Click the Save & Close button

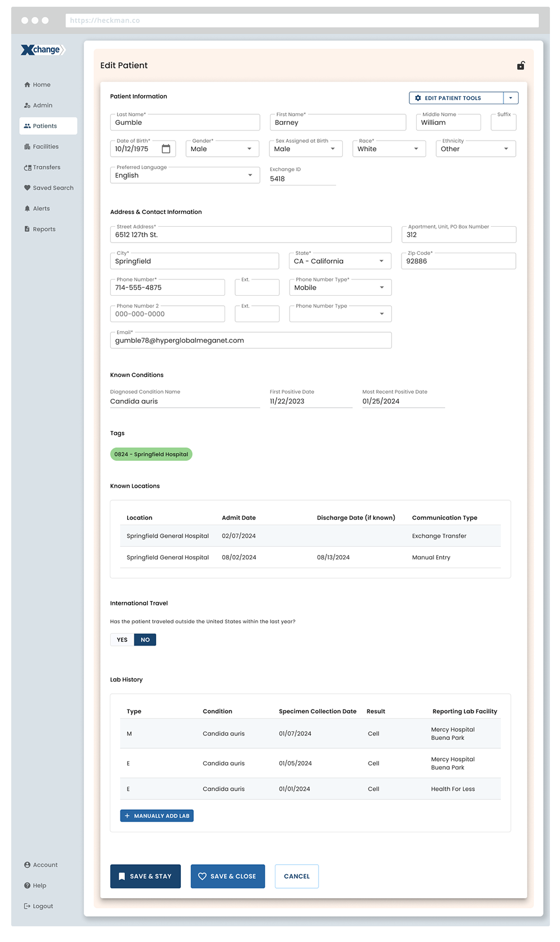[x=227, y=876]
